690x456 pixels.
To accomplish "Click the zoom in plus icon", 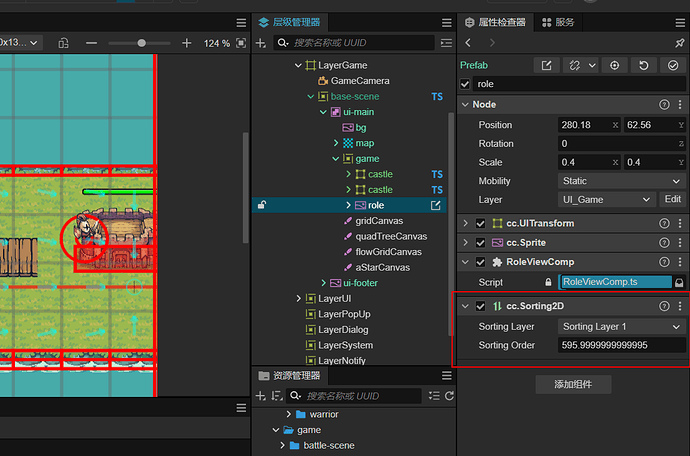I will (x=187, y=43).
